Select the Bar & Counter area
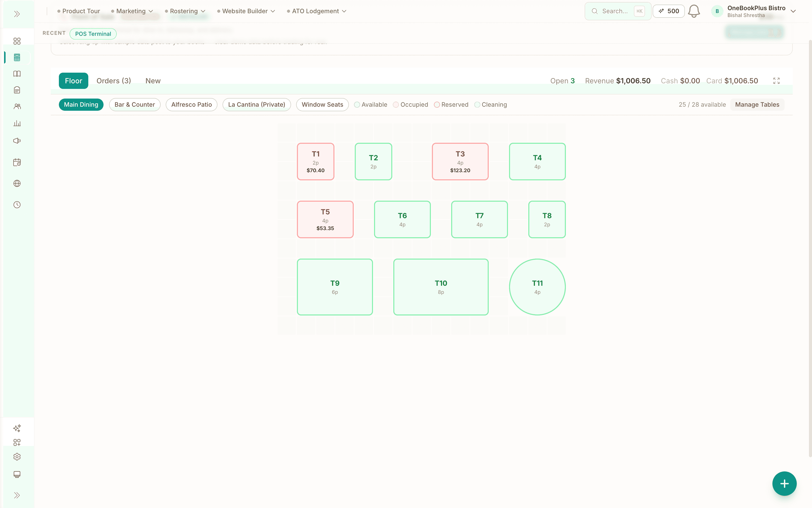Viewport: 812px width, 508px height. (134, 104)
